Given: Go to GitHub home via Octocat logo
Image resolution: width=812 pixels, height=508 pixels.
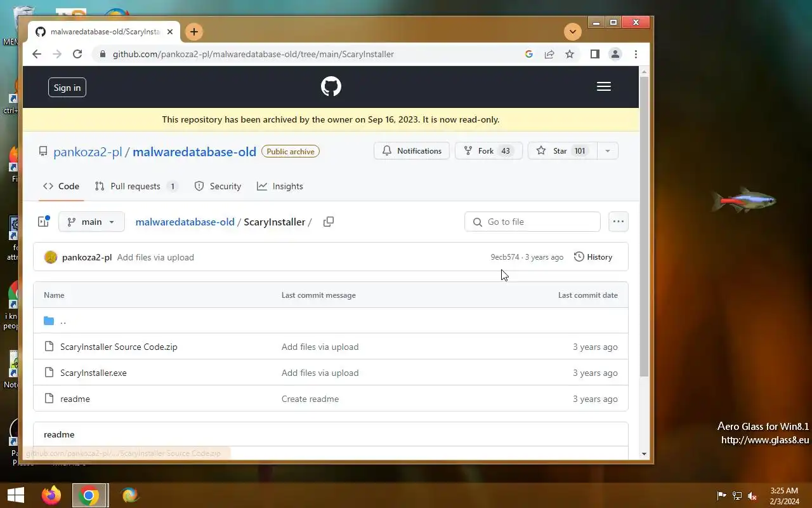Looking at the screenshot, I should click(331, 87).
